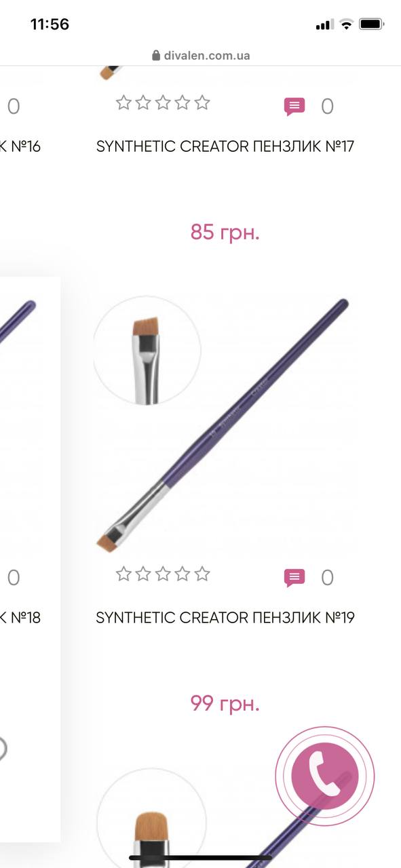This screenshot has height=868, width=401.
Task: Rate Пензлик №19 with the first star
Action: pos(123,574)
